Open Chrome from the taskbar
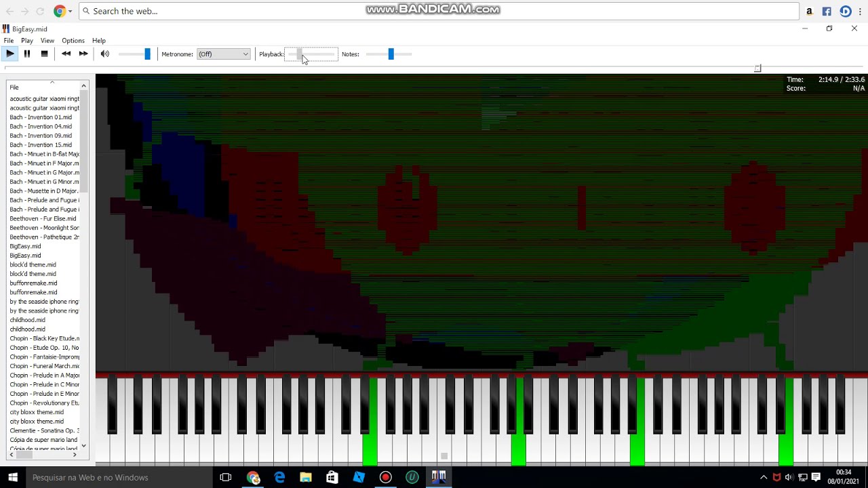The width and height of the screenshot is (868, 488). tap(253, 477)
